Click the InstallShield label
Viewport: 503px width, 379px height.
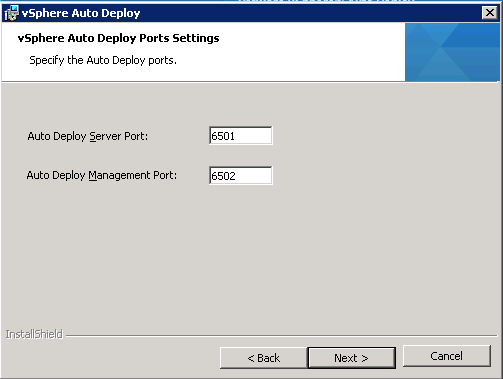pos(34,334)
